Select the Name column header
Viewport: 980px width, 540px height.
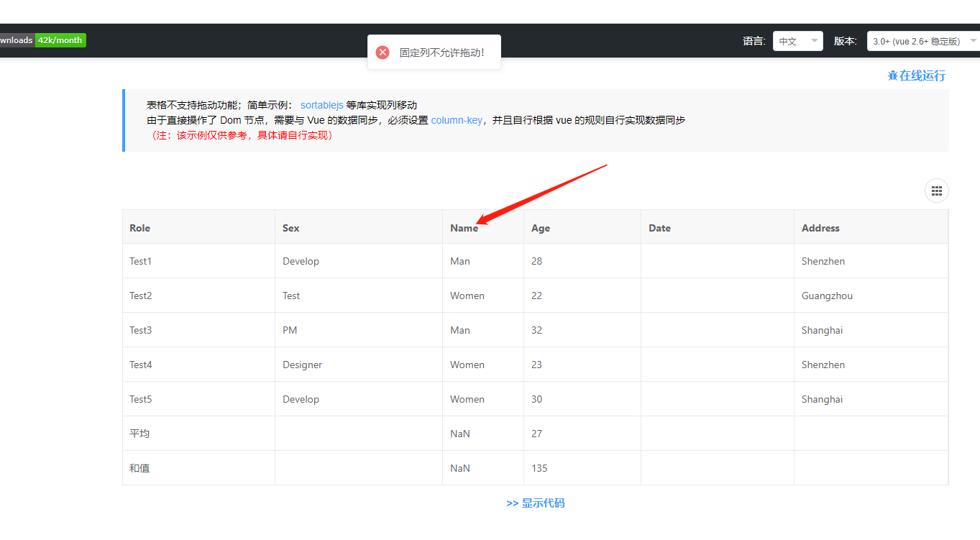tap(483, 227)
